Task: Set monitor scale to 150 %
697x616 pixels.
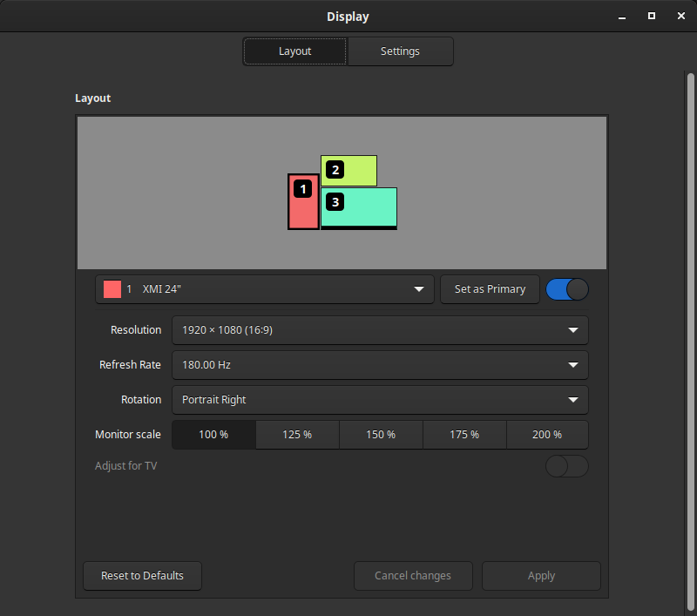Action: click(381, 435)
